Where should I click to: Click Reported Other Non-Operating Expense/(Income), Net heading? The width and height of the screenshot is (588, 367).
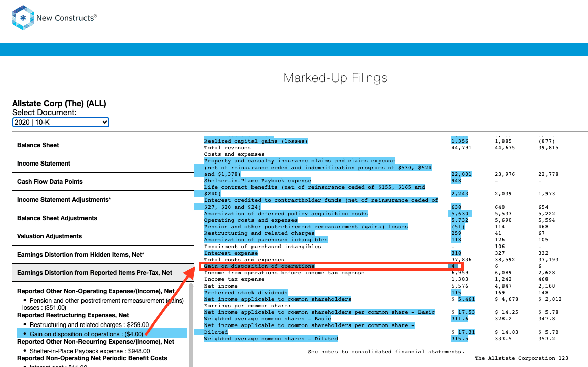pyautogui.click(x=96, y=291)
